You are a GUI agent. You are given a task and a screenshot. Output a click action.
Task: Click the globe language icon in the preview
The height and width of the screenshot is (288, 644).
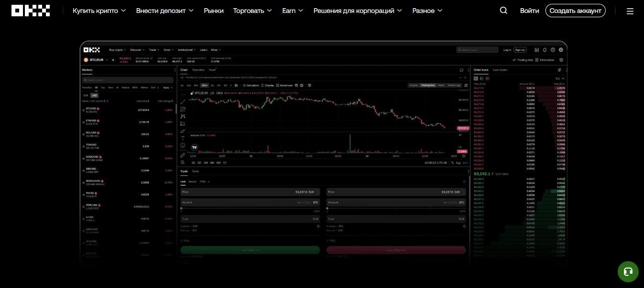(x=561, y=50)
